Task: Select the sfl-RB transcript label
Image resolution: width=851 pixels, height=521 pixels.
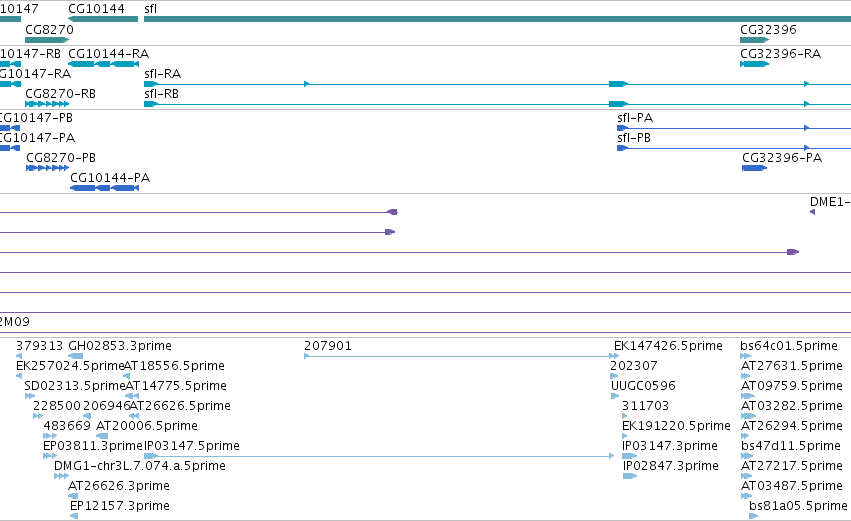Action: click(x=161, y=94)
